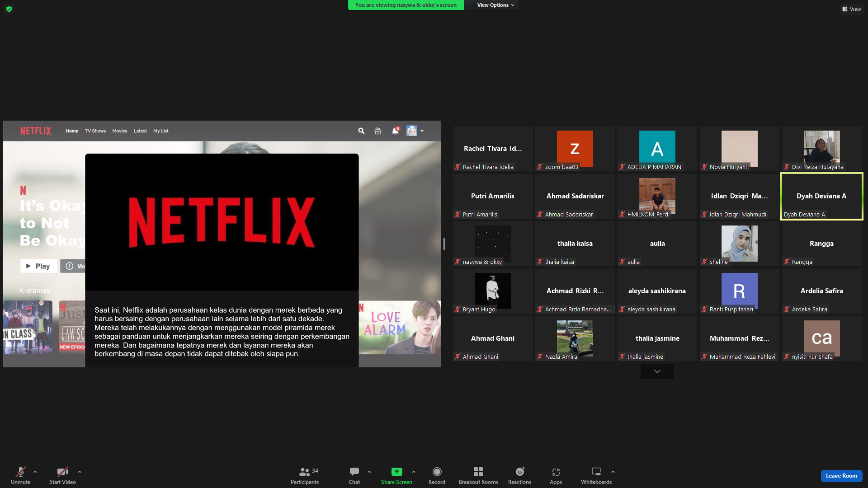Click muted mic icon for aleyda sashikirana
Screen dimensions: 868x488
(622, 309)
